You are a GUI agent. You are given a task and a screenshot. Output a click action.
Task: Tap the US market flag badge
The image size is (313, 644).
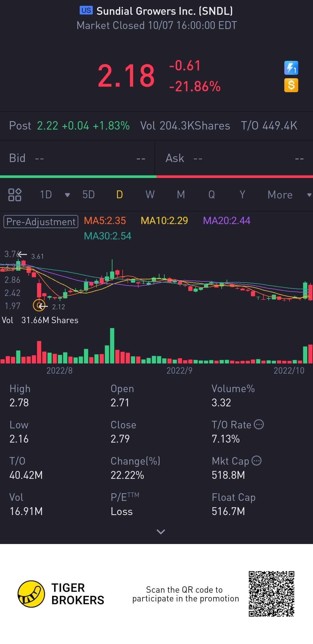click(x=86, y=10)
